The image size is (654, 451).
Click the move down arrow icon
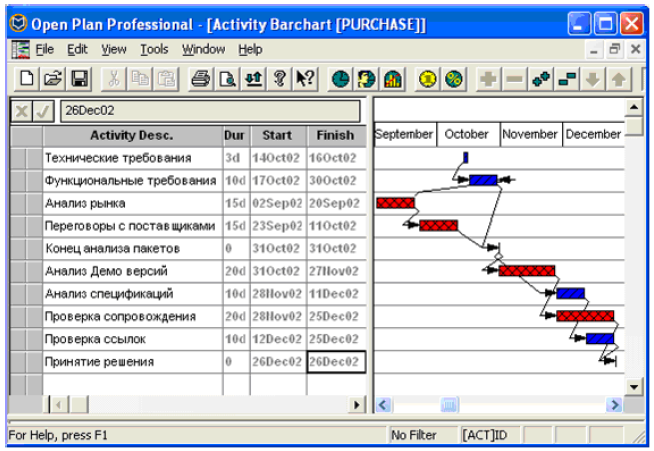pyautogui.click(x=593, y=79)
